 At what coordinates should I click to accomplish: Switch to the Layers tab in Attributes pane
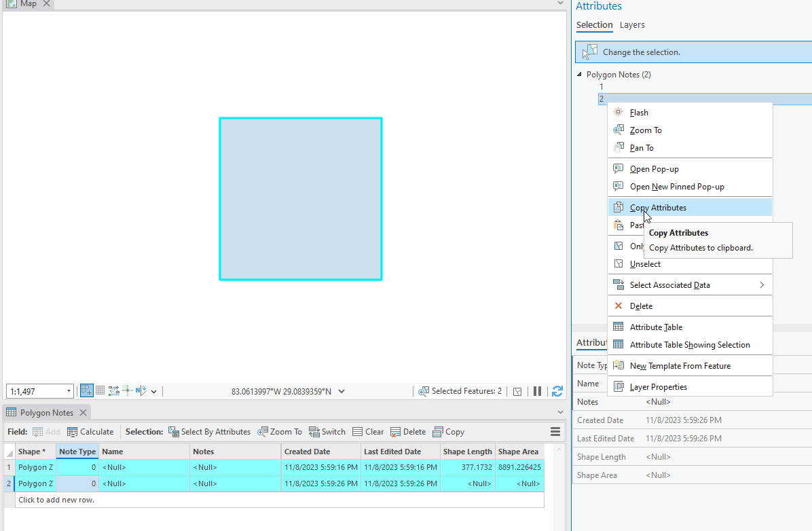[x=632, y=25]
